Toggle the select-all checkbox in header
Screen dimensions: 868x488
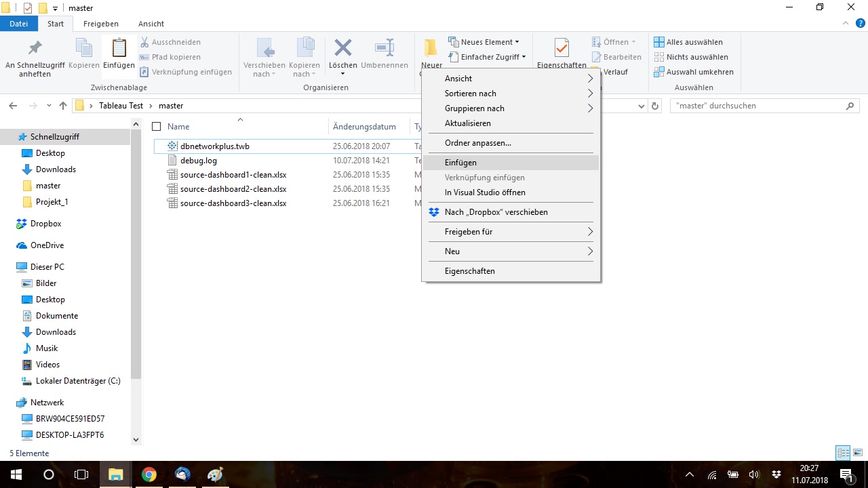click(x=157, y=127)
